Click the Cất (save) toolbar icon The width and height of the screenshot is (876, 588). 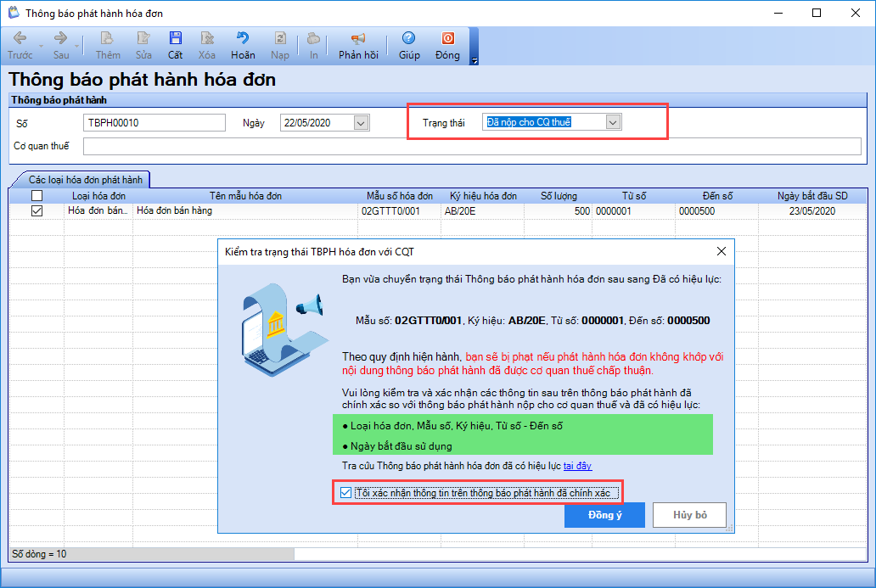click(x=175, y=39)
